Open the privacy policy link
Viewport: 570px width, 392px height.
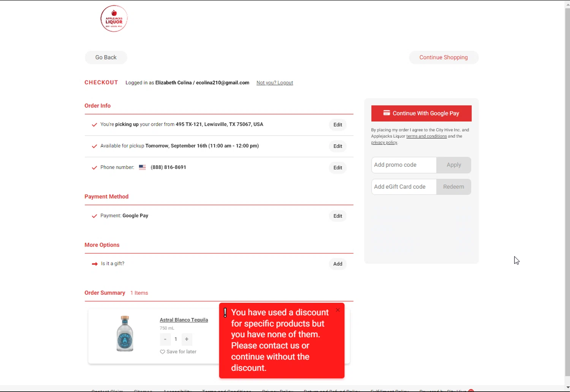384,142
